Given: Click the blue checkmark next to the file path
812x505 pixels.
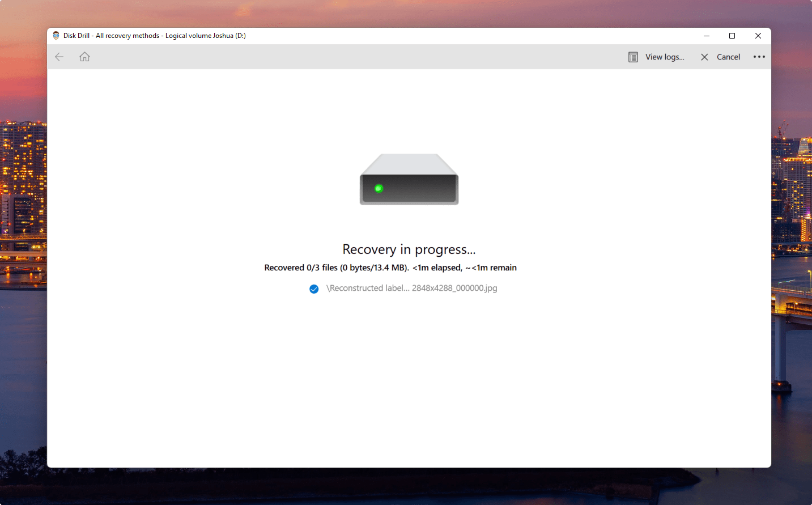Looking at the screenshot, I should point(314,289).
